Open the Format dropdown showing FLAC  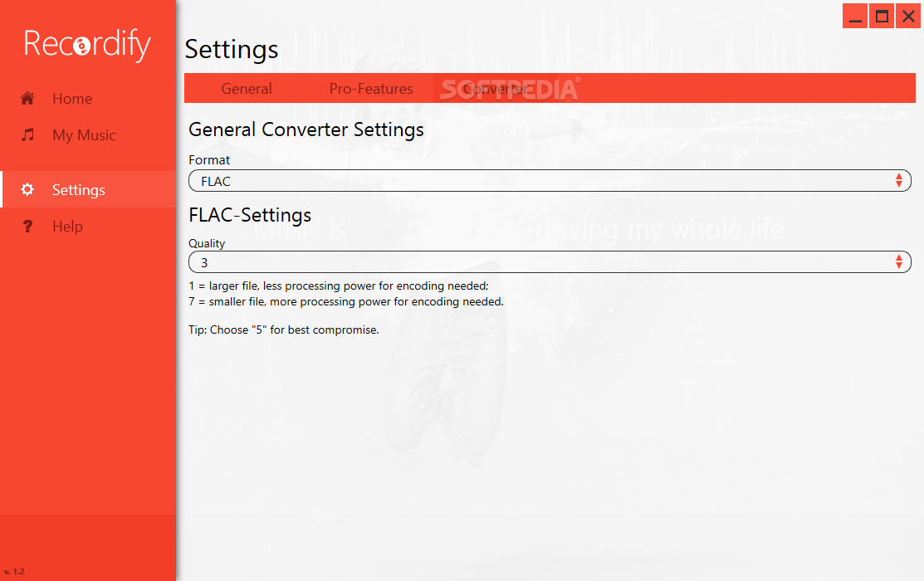tap(550, 181)
